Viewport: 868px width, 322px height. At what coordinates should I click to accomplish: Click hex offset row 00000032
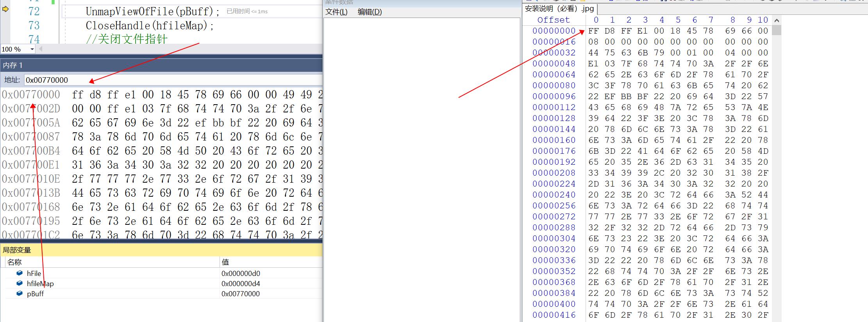[554, 53]
